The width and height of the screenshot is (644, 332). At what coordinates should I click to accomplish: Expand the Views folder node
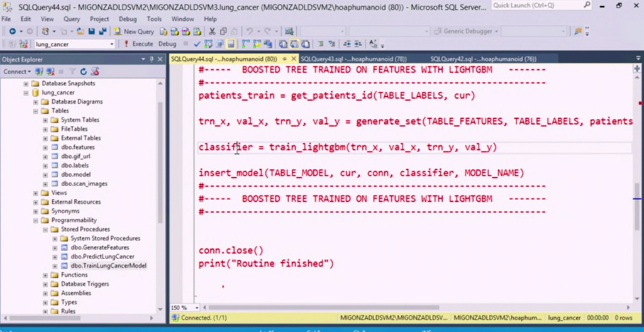36,192
